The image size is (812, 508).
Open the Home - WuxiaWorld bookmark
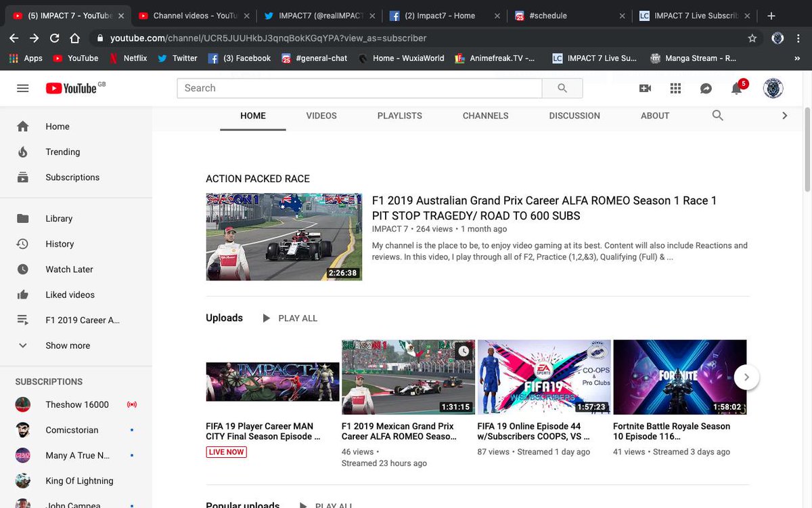(x=401, y=58)
